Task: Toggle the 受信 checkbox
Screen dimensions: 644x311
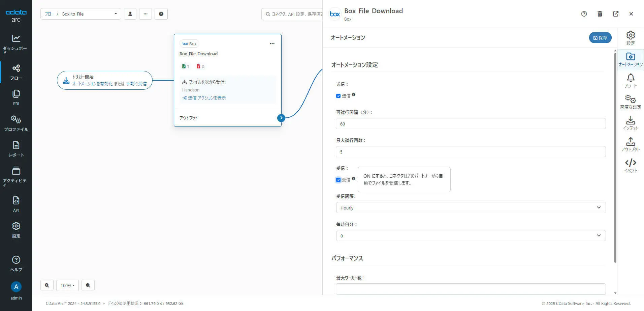Action: 338,180
